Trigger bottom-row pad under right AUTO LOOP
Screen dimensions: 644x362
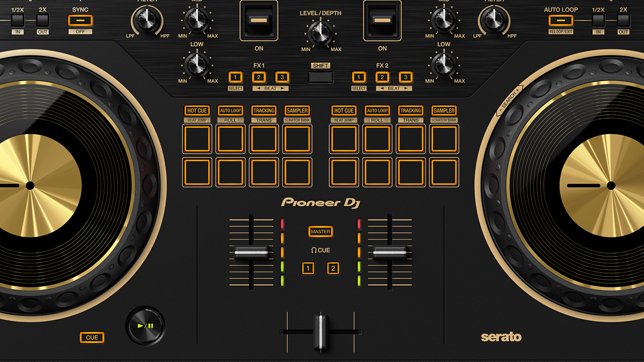(x=377, y=172)
